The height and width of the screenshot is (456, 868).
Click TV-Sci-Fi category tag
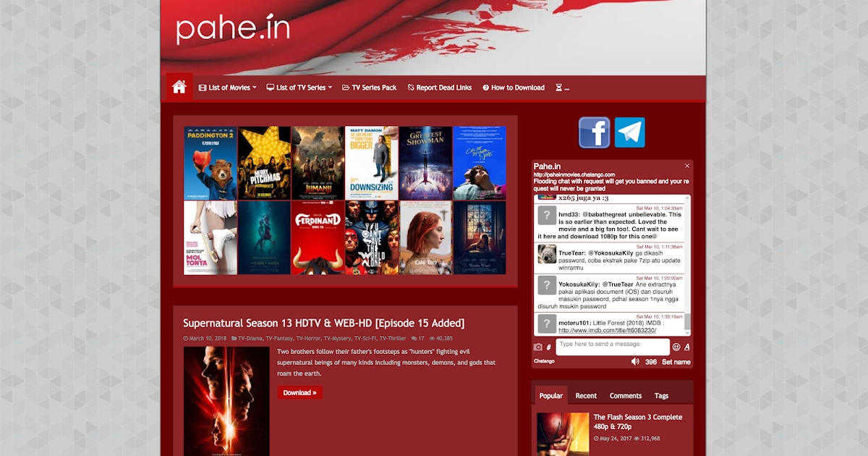tap(365, 338)
